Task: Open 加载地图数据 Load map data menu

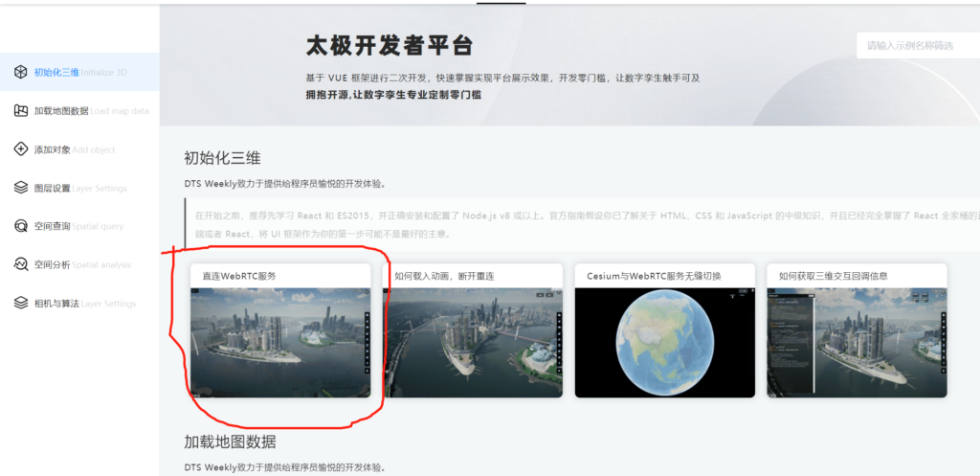Action: [x=79, y=111]
